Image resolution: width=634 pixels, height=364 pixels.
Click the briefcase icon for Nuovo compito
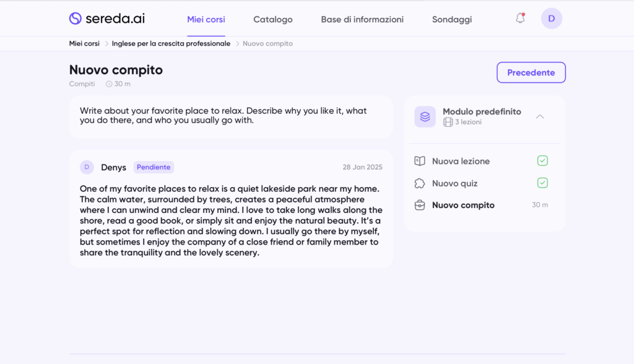click(420, 206)
